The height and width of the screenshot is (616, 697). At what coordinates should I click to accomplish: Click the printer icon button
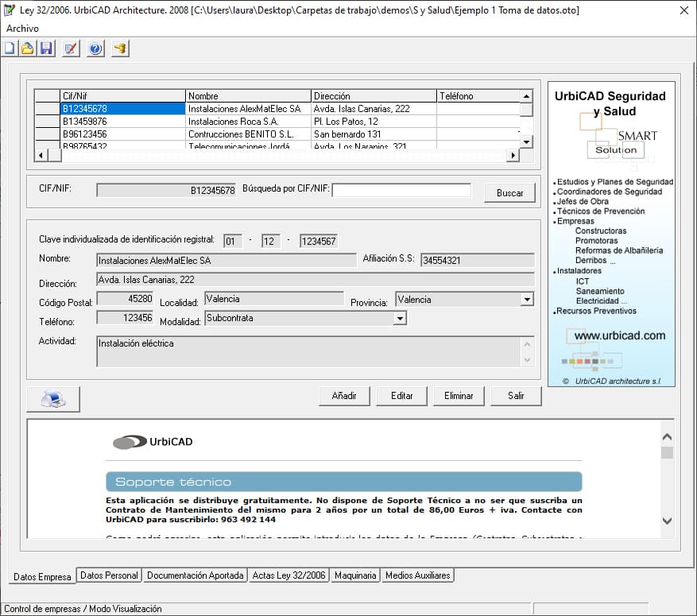click(53, 398)
